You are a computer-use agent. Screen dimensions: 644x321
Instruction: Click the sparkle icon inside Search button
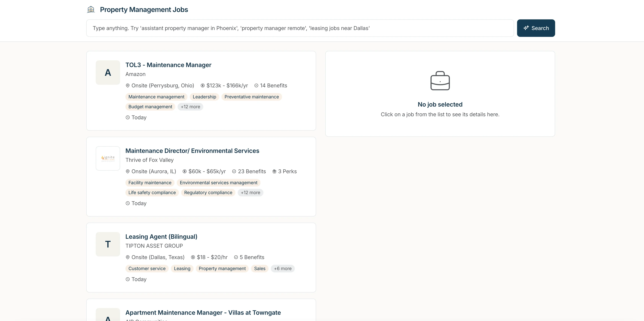pos(526,28)
